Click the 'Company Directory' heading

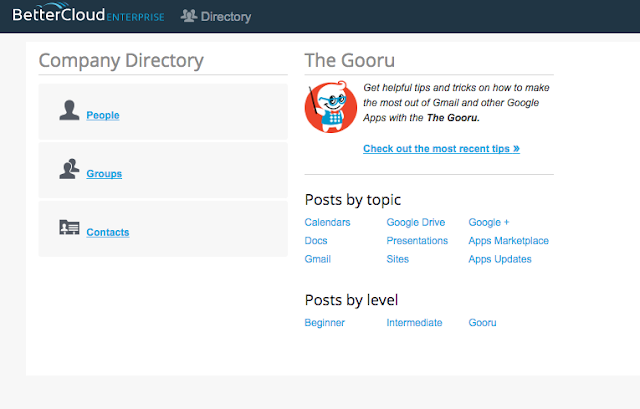(x=121, y=60)
